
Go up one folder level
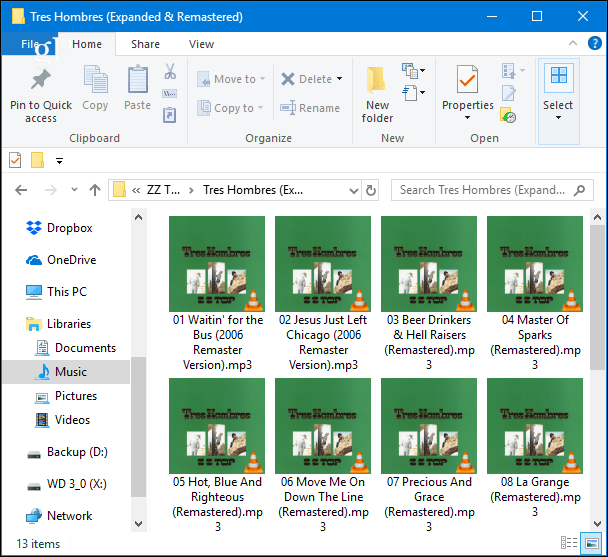click(95, 190)
